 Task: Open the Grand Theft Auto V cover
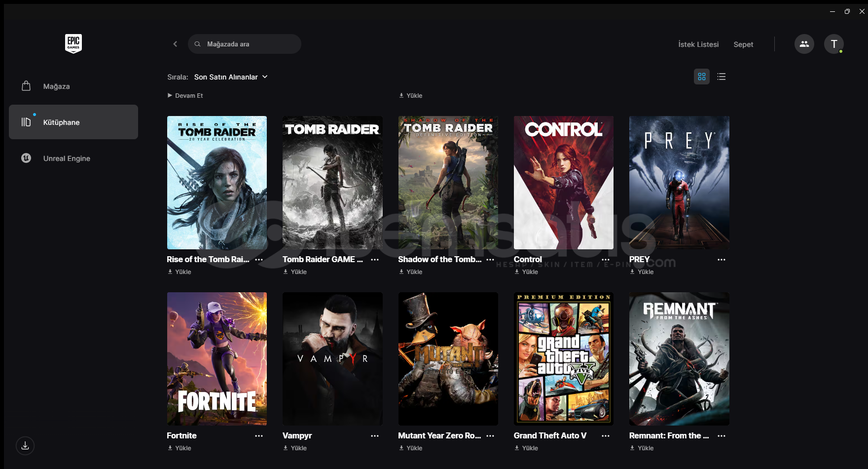[x=564, y=359]
